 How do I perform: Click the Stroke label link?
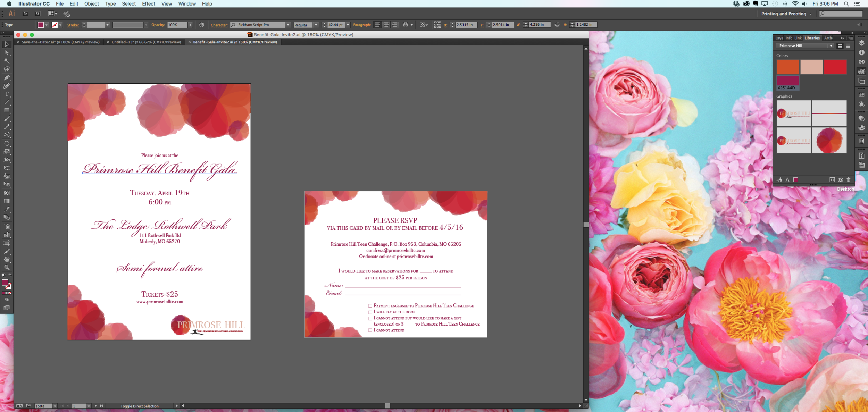click(x=73, y=25)
